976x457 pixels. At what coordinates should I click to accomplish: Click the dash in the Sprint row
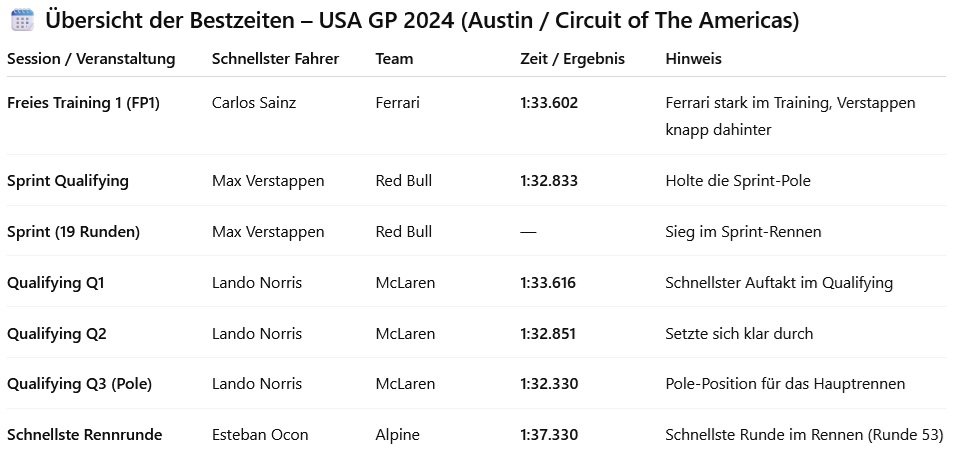(x=528, y=232)
